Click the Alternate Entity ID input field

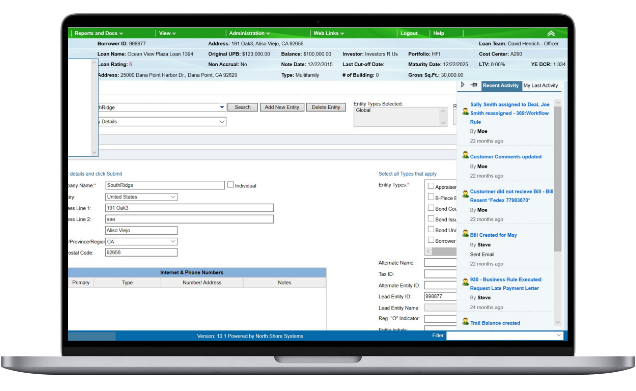click(x=440, y=286)
